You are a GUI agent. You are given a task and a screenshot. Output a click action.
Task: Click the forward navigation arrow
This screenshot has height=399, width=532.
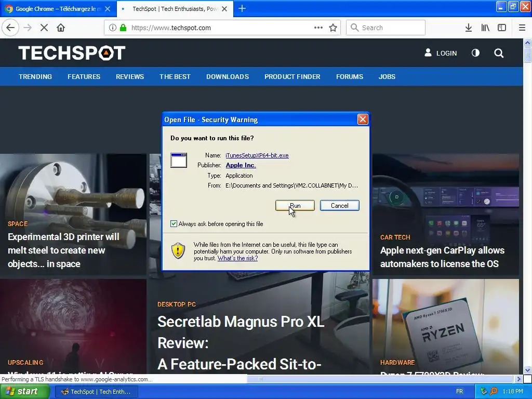[28, 28]
